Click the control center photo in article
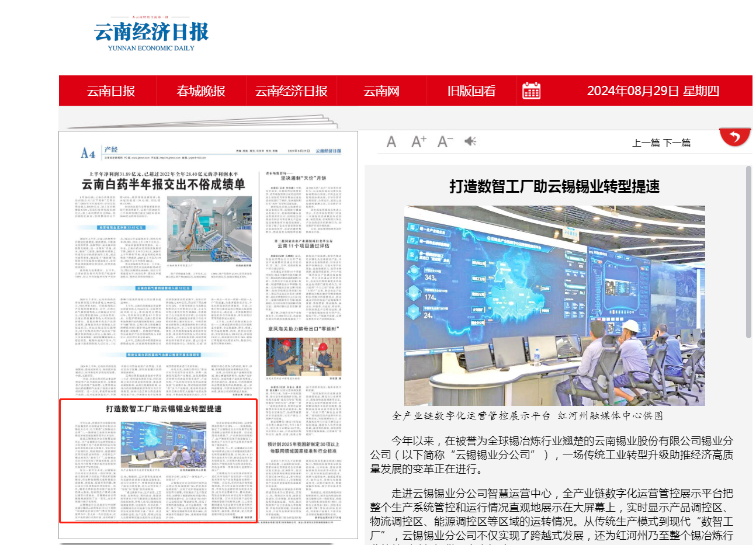Screen dimensions: 756x545 (x=554, y=306)
